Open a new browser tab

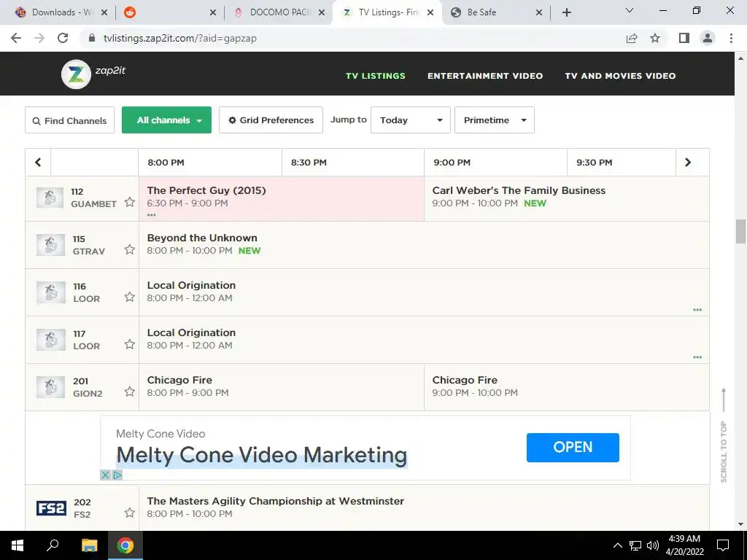click(x=566, y=12)
